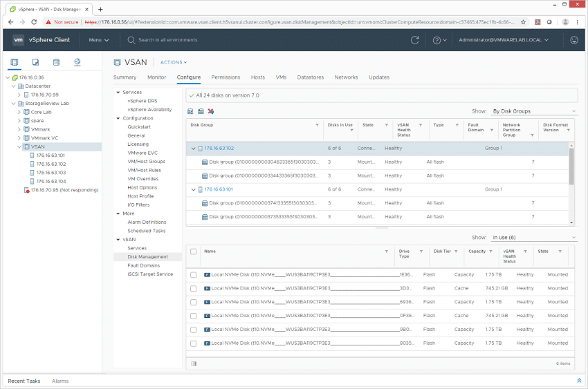Open the Recent Tasks panel
This screenshot has height=389, width=588.
coord(24,381)
